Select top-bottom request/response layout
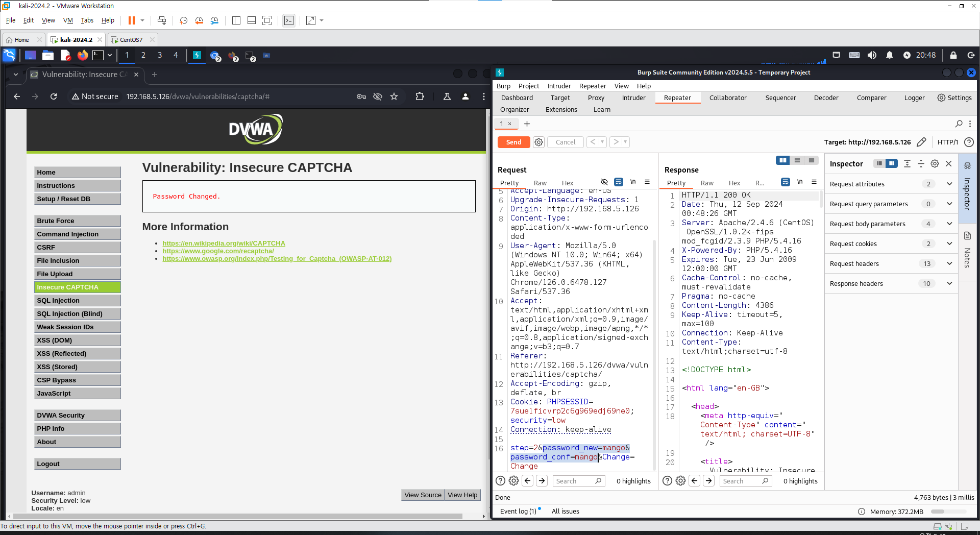980x535 pixels. coord(797,160)
